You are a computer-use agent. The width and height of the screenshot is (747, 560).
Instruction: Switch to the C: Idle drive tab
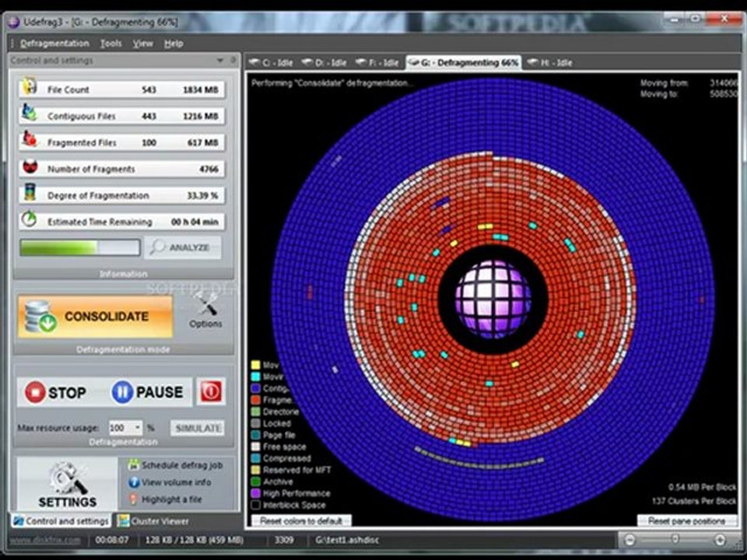click(x=272, y=63)
